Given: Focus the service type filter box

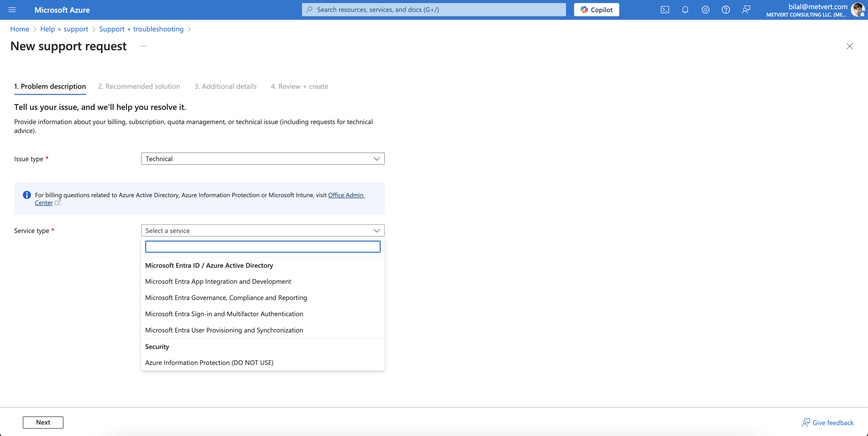Looking at the screenshot, I should 262,247.
